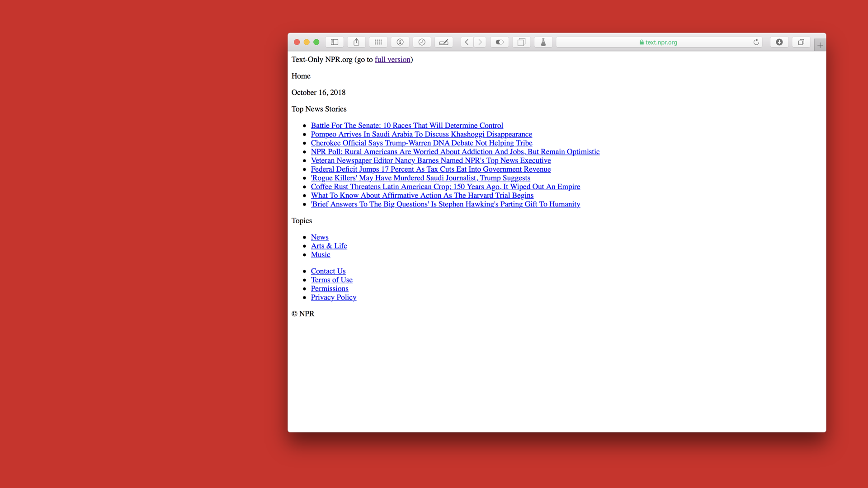Click the overlapping pages toolbar icon
This screenshot has height=488, width=868.
pyautogui.click(x=521, y=42)
